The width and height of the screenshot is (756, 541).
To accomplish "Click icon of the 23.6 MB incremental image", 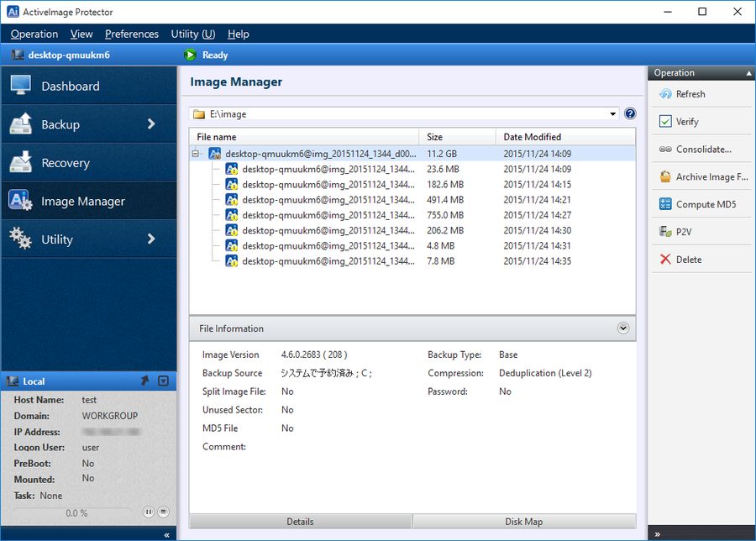I will (x=232, y=169).
